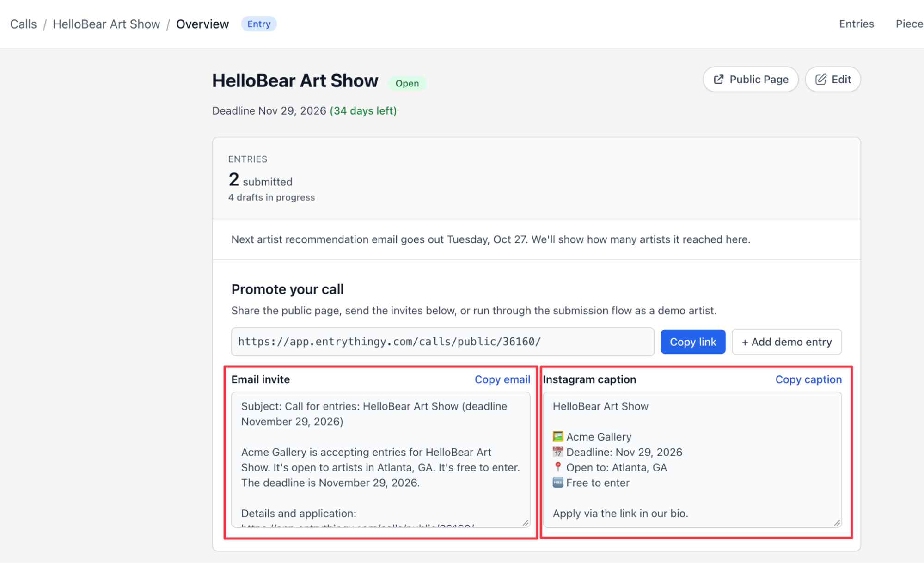Click the 'Promote your call' heading
This screenshot has height=563, width=924.
288,289
